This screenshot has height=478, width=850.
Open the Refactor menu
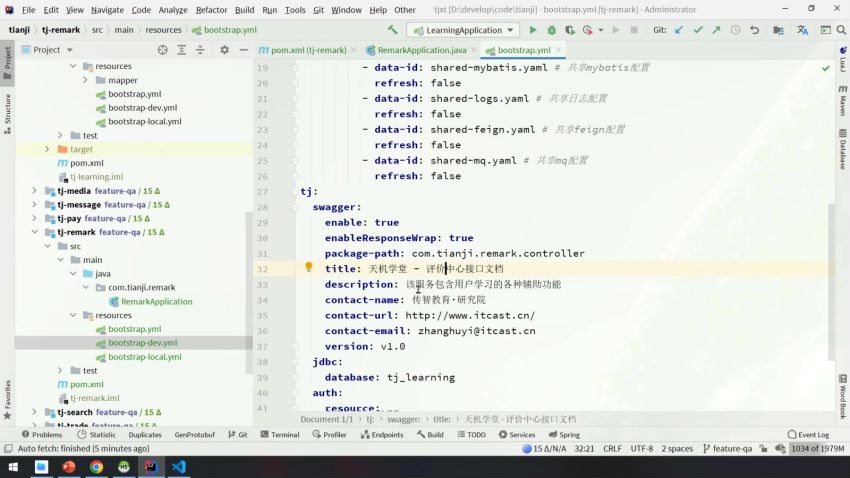(x=211, y=10)
